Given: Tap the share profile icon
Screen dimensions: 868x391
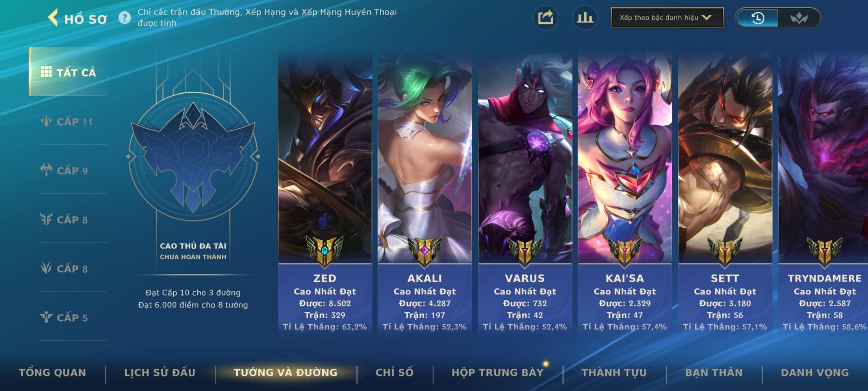Looking at the screenshot, I should click(x=545, y=18).
